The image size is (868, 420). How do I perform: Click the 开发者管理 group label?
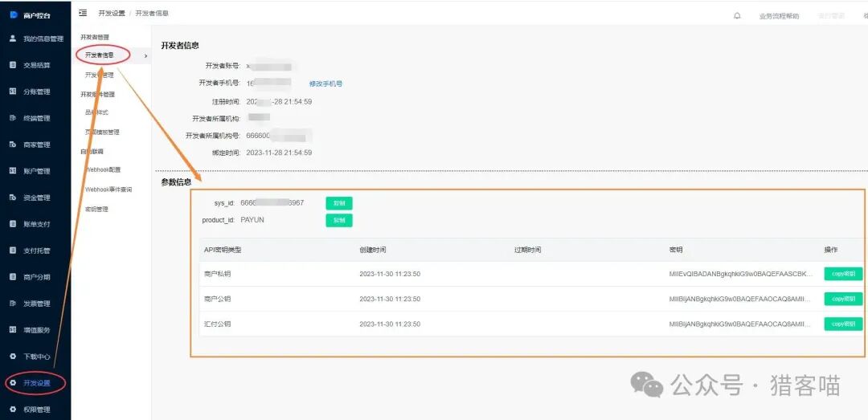[95, 37]
